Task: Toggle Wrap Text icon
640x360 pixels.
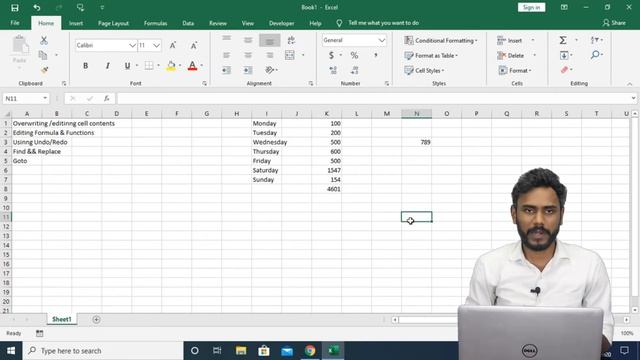Action: [291, 40]
